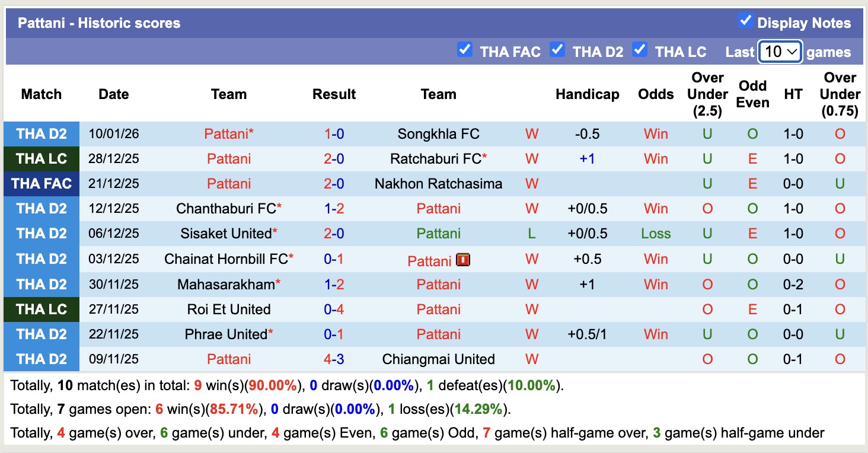Disable the THA D2 filter checkbox
Screen dimensions: 868x453
click(x=557, y=50)
